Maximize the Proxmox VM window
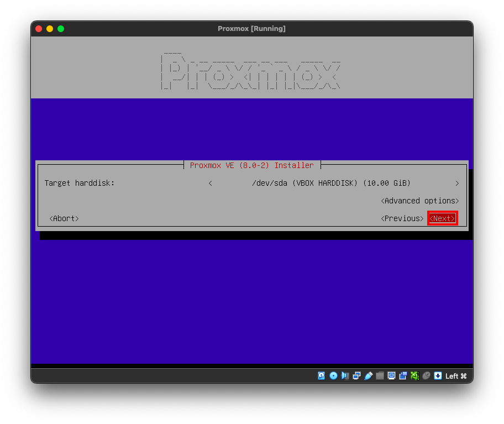Viewport: 504px width, 424px height. (x=61, y=29)
